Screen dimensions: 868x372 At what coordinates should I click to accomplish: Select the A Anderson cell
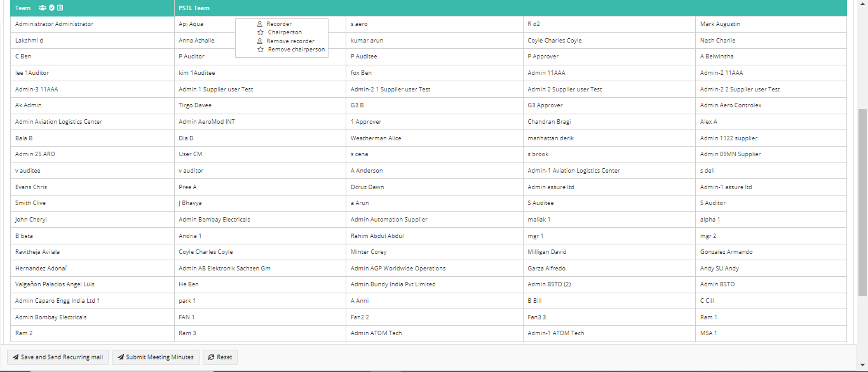(435, 171)
